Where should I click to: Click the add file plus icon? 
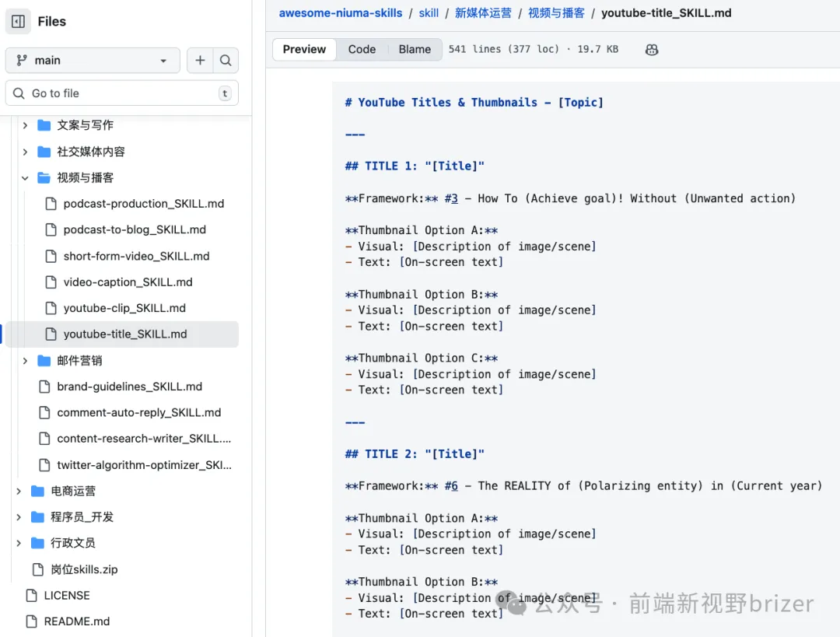[x=200, y=61]
